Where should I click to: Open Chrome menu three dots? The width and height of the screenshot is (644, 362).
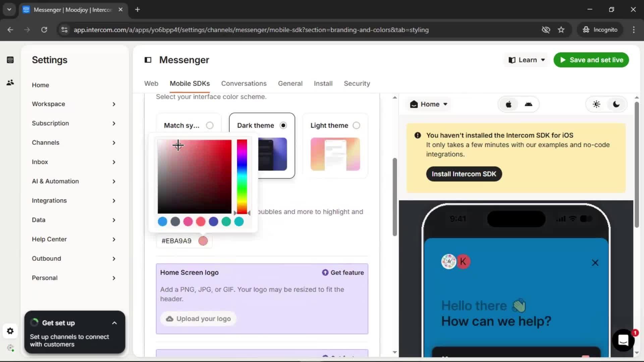click(x=634, y=30)
